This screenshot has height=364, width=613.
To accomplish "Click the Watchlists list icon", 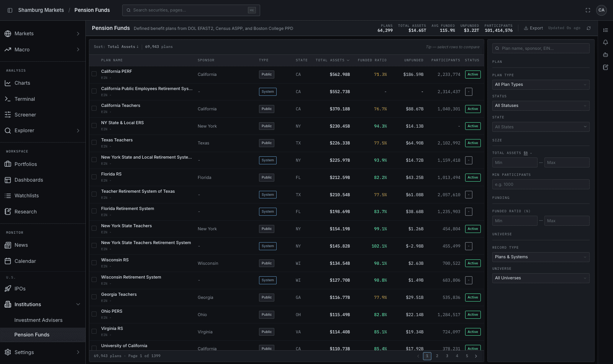I will (8, 196).
